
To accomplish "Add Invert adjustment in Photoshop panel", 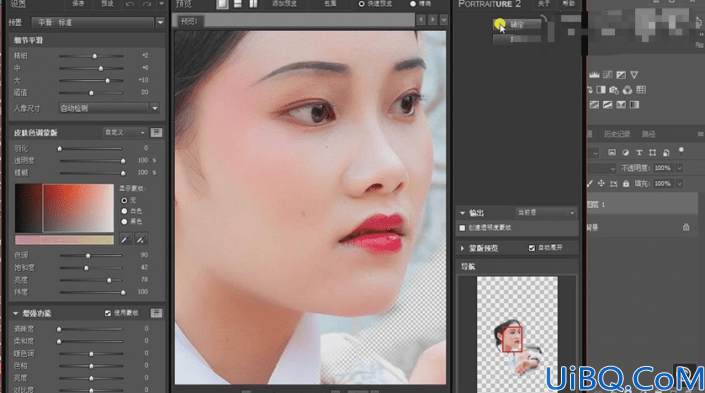I will 594,105.
